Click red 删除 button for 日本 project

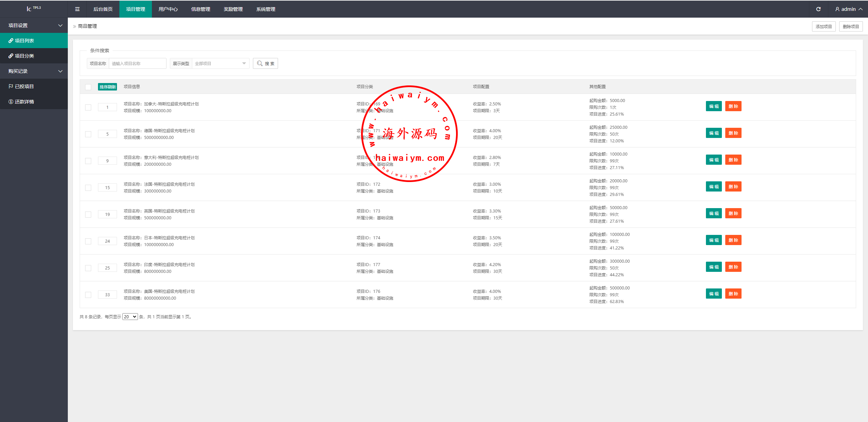tap(733, 240)
